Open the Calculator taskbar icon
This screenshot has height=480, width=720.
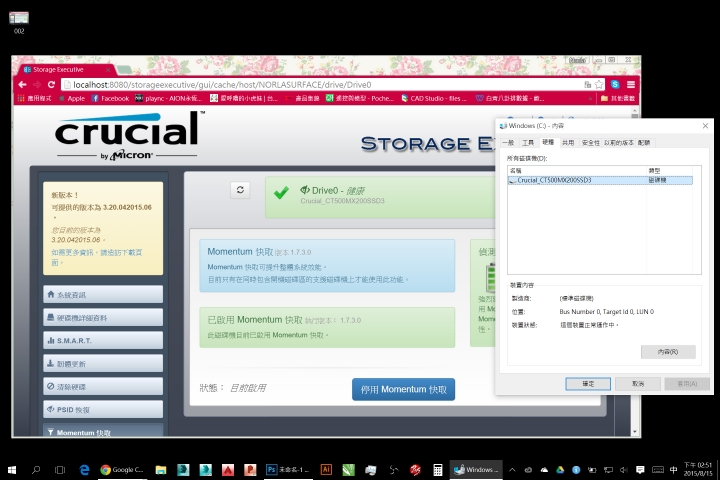[x=438, y=469]
